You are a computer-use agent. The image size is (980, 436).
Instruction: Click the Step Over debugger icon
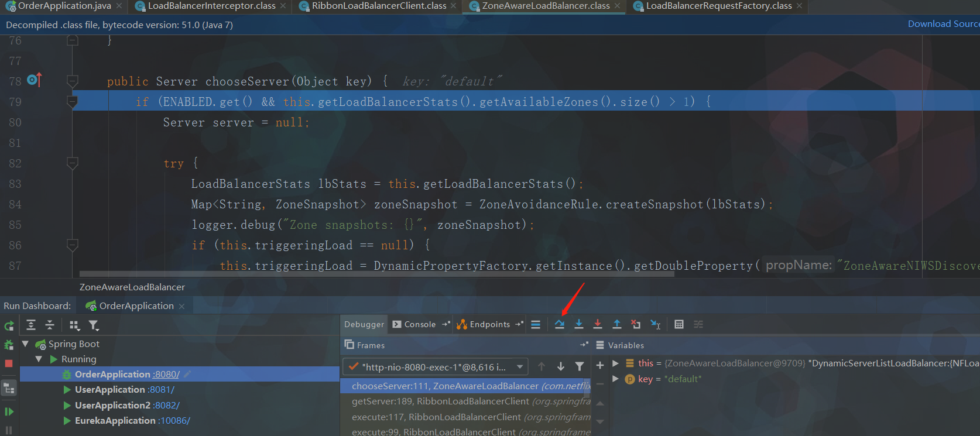click(x=560, y=324)
